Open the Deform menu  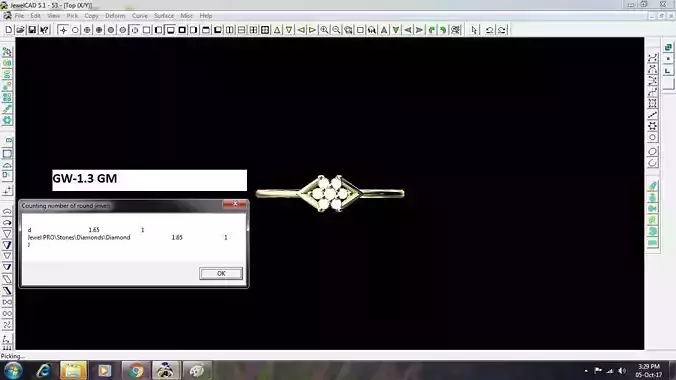point(115,16)
